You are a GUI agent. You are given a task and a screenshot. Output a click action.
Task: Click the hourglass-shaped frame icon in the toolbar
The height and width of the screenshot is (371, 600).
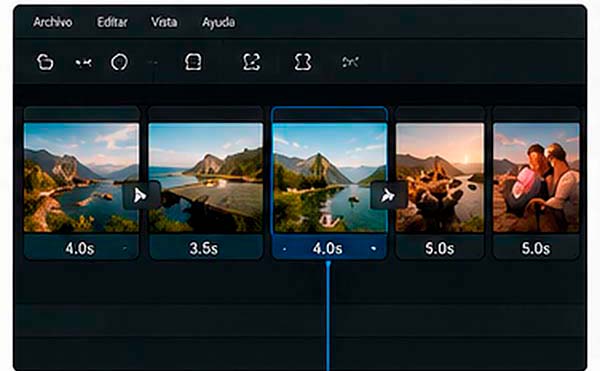[303, 62]
